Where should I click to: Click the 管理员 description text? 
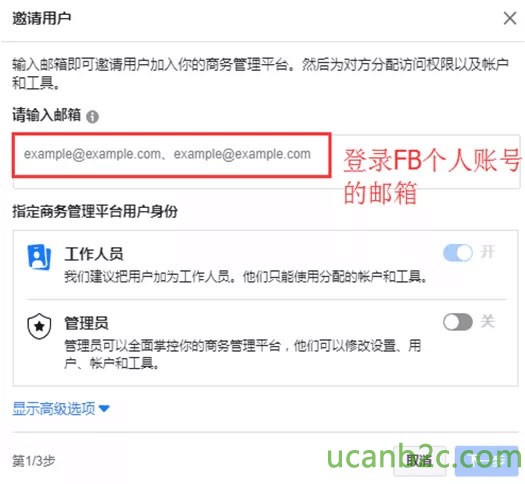[243, 354]
